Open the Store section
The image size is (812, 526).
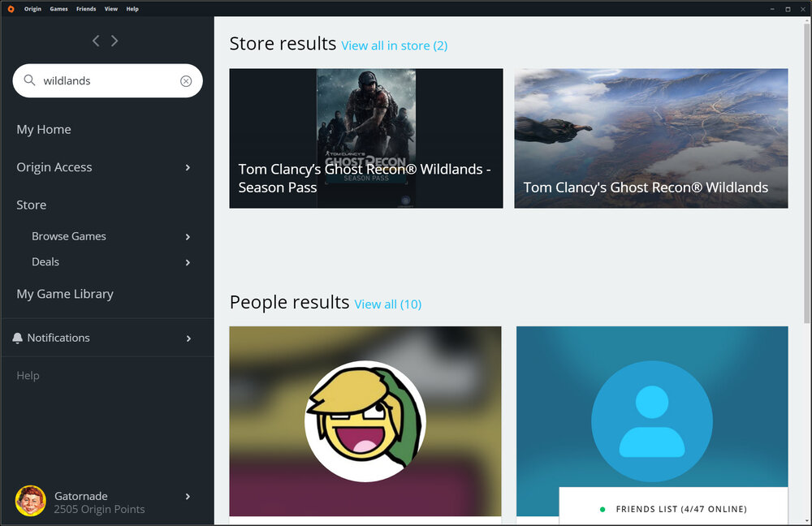point(31,205)
